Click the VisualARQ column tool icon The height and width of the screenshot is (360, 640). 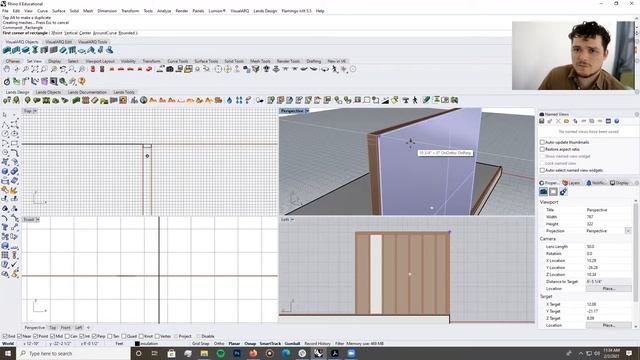pyautogui.click(x=35, y=50)
